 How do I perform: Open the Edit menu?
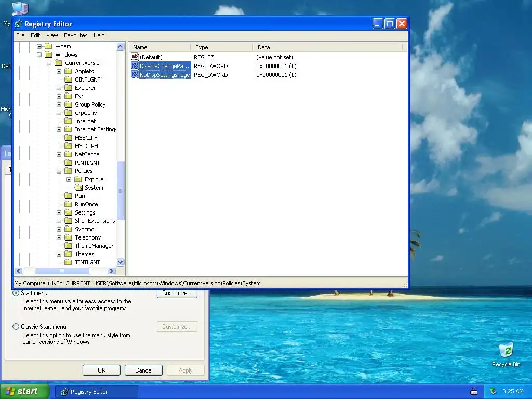pos(35,35)
